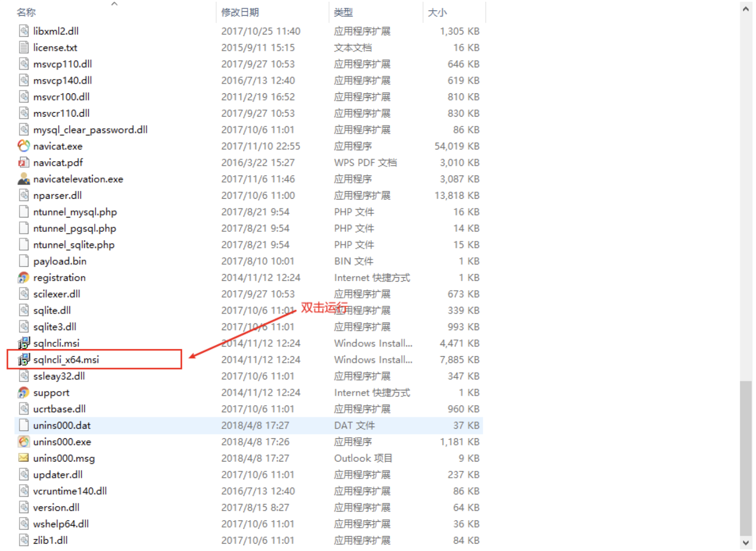Click the 1,305 KB size value
756x551 pixels.
tap(460, 31)
